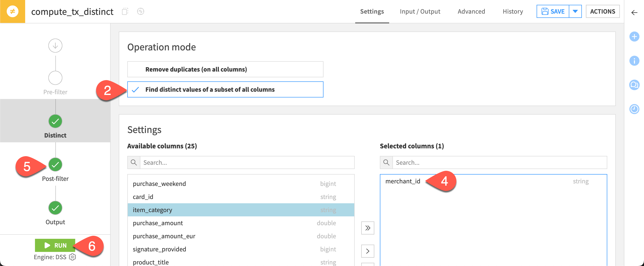The image size is (644, 266).
Task: Click Available columns search field
Action: coord(247,162)
